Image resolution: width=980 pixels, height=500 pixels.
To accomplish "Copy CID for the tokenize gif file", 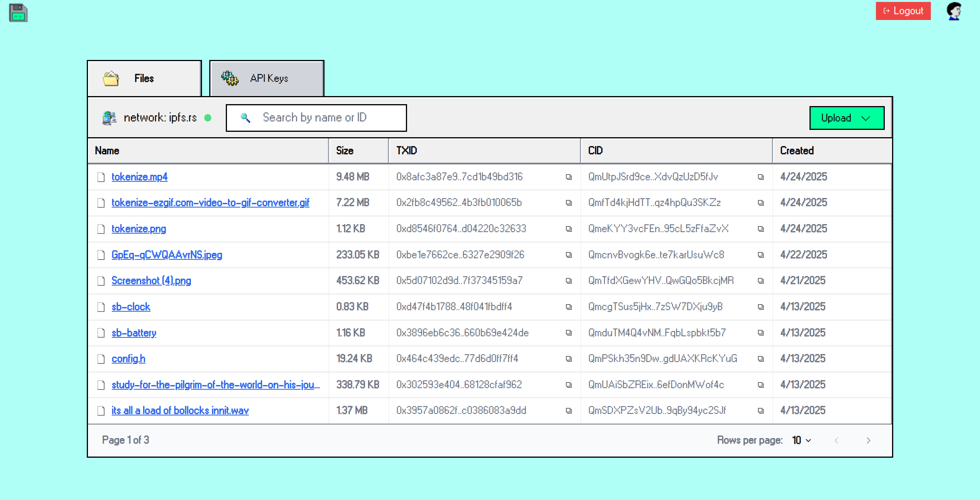I will coord(761,203).
